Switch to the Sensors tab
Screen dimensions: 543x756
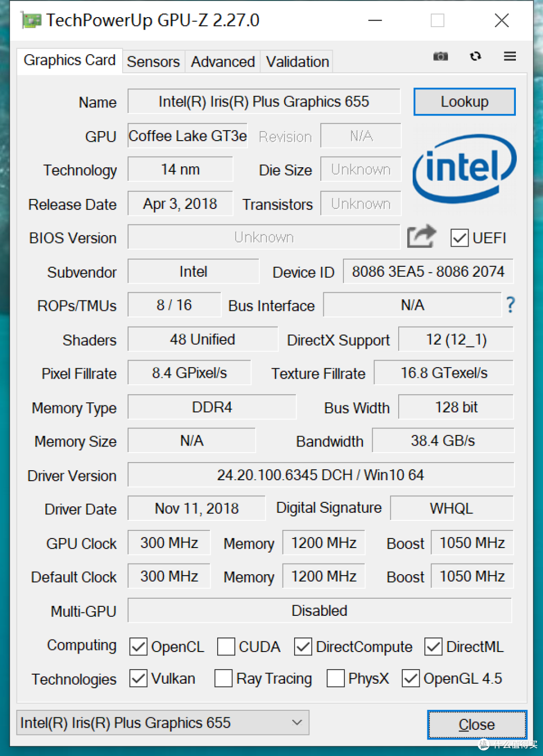(153, 62)
